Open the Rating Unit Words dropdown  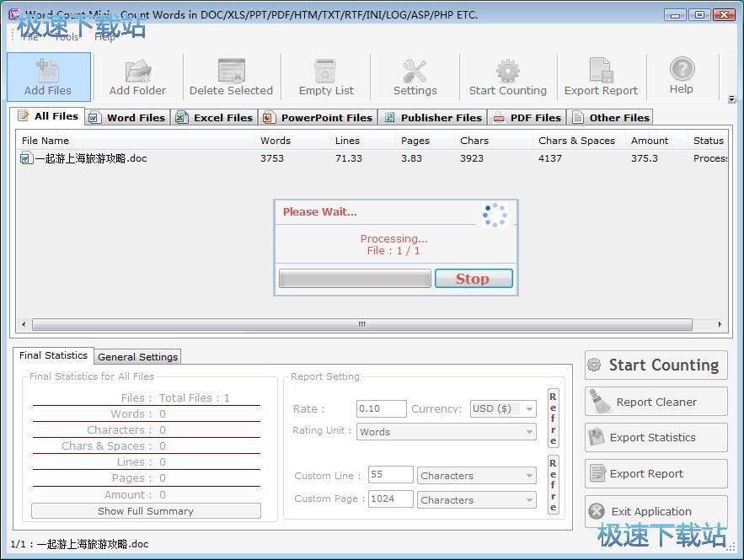click(446, 432)
